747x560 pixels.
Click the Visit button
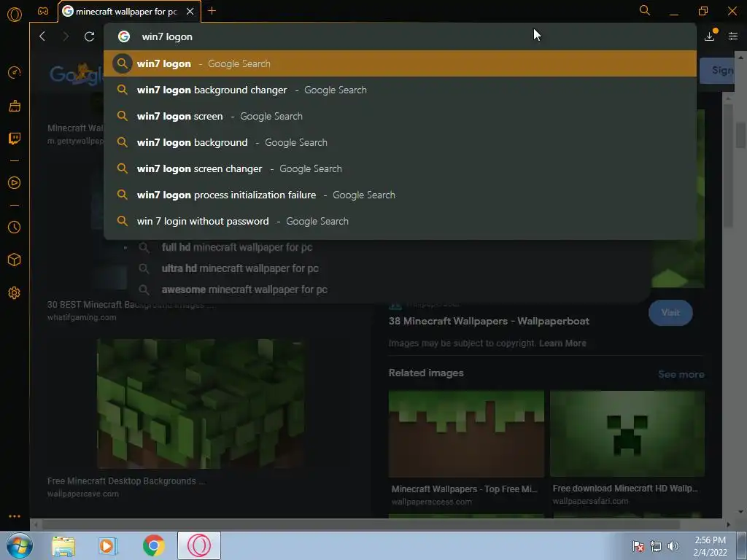[670, 312]
